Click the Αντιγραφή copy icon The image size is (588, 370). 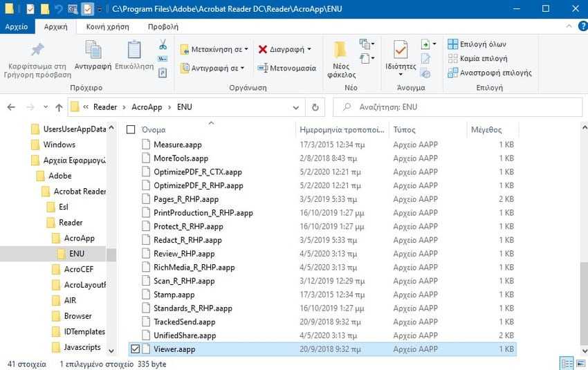pyautogui.click(x=93, y=50)
